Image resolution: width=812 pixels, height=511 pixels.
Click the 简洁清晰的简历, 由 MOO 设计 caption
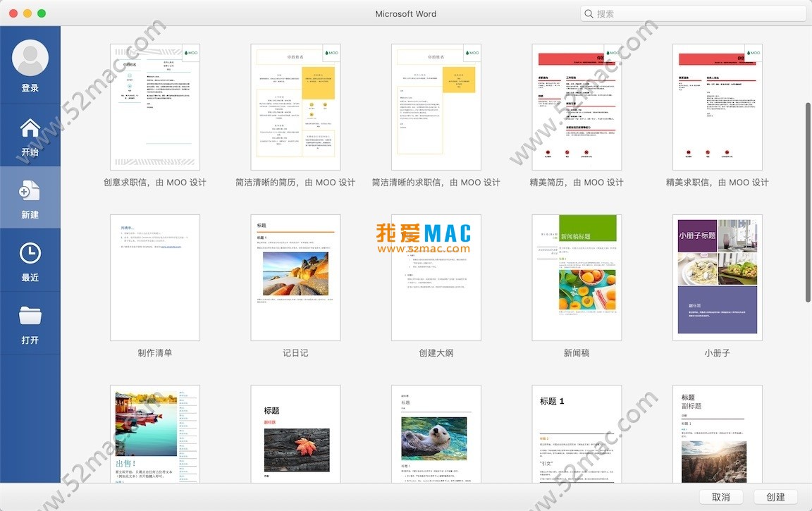click(296, 183)
